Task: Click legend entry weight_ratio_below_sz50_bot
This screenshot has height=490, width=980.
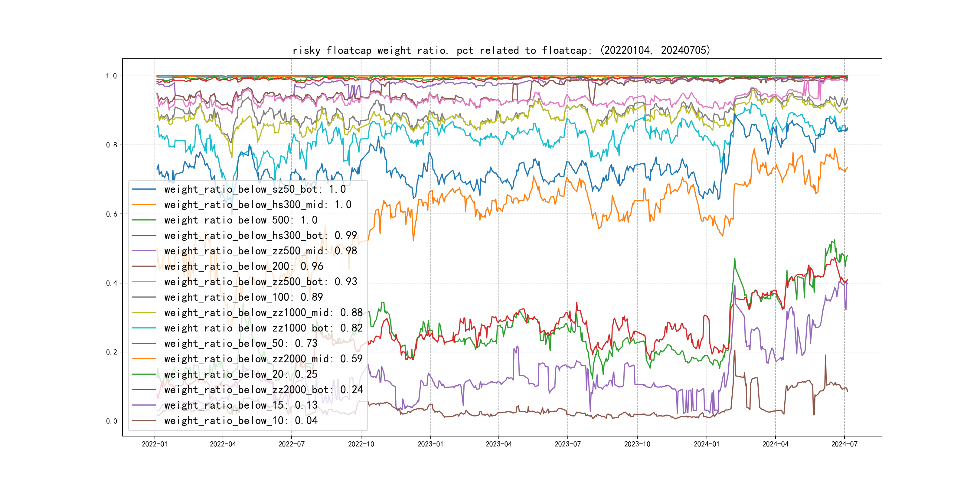Action: pos(254,189)
